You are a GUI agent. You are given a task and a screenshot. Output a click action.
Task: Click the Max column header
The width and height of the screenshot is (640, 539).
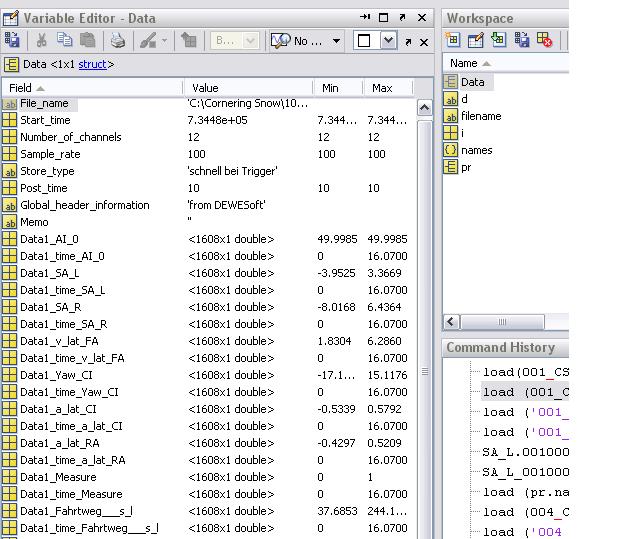[x=383, y=88]
